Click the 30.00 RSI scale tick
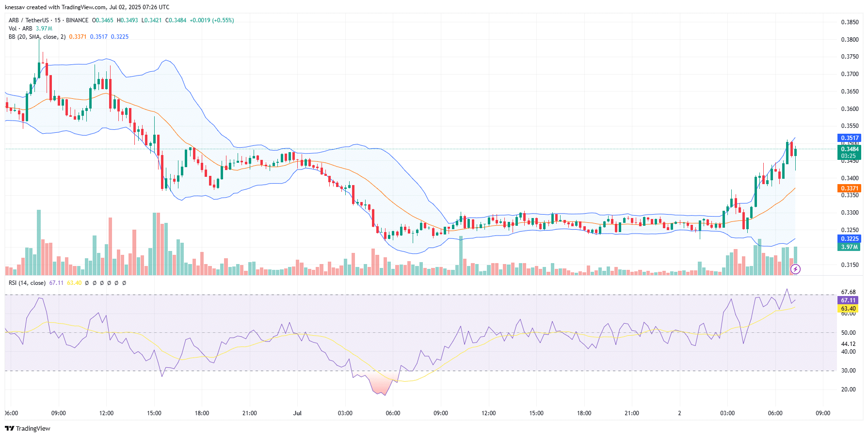This screenshot has width=868, height=437. 848,371
